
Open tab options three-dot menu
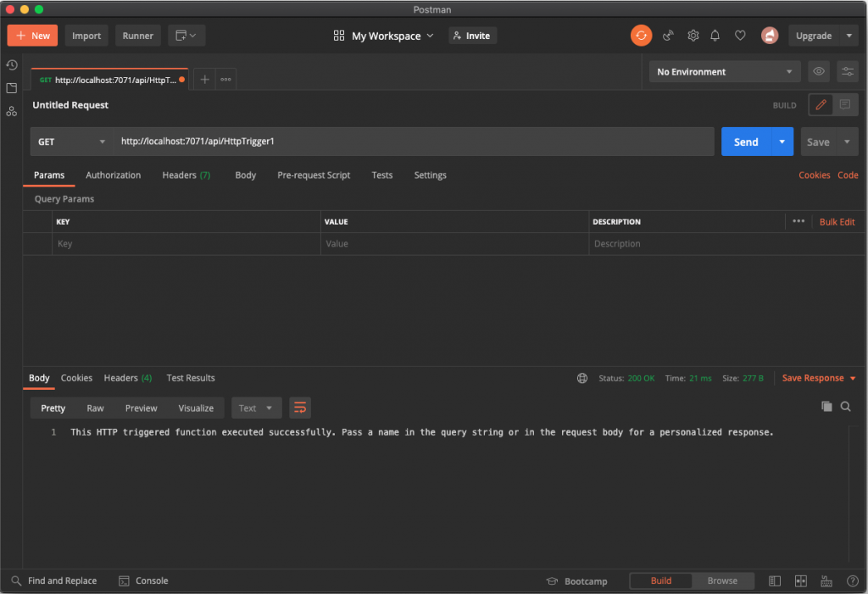click(x=225, y=80)
